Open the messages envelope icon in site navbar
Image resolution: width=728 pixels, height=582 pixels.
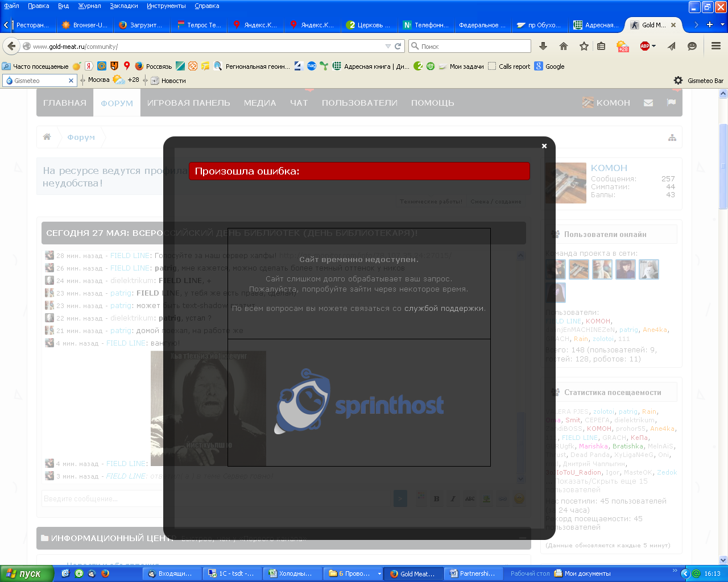point(648,103)
